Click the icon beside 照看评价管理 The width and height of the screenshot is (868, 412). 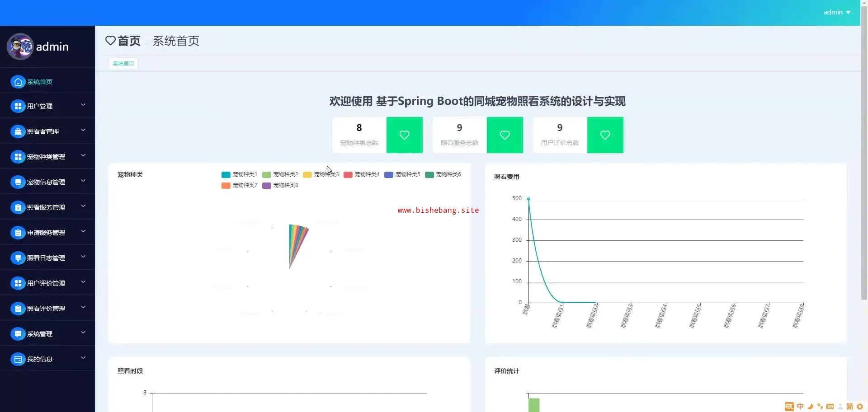18,309
